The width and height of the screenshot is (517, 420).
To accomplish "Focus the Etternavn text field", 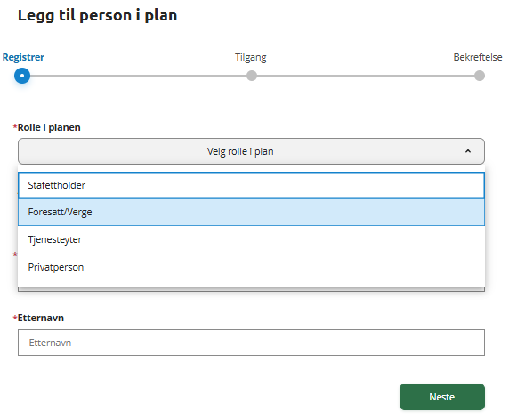I will click(251, 343).
